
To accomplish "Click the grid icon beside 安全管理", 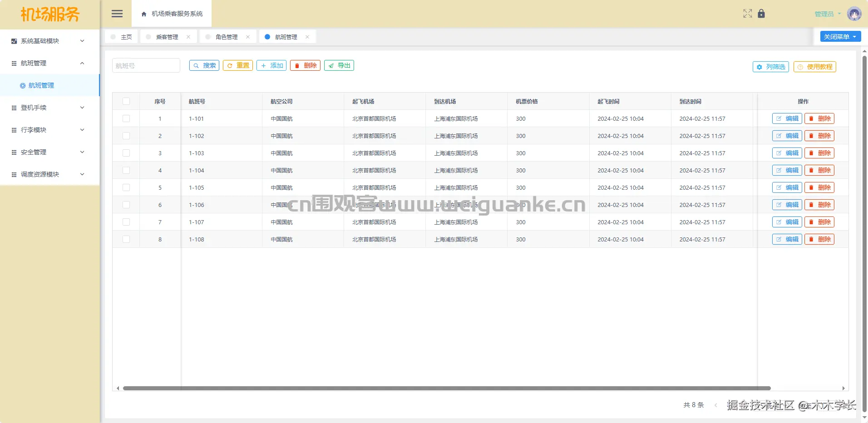I will 14,152.
